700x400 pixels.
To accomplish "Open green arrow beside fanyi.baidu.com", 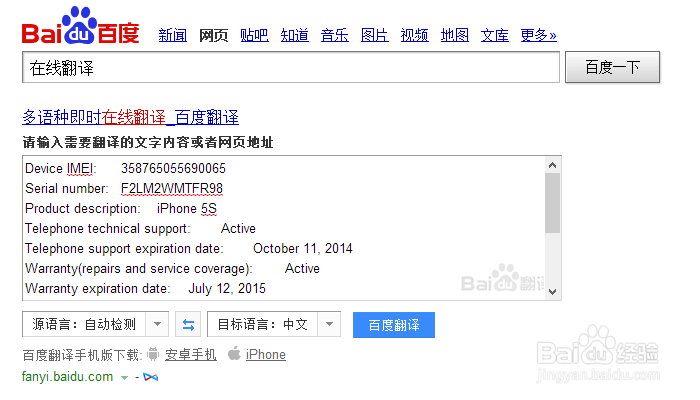I will coord(125,378).
